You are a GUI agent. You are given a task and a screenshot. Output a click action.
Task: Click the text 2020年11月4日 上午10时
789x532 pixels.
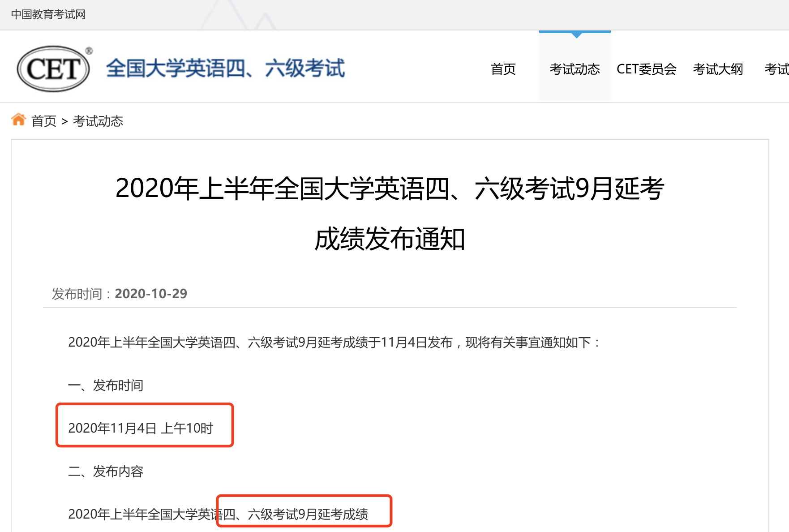click(x=141, y=428)
